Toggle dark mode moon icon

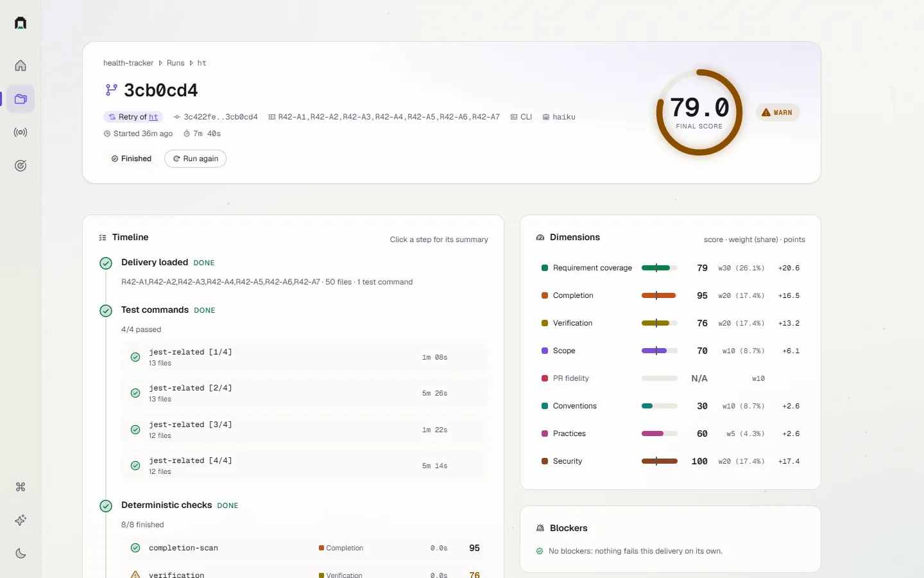21,554
